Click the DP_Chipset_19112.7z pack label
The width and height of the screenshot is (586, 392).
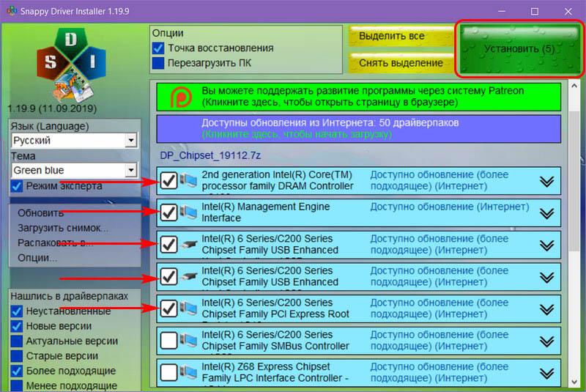click(x=210, y=155)
